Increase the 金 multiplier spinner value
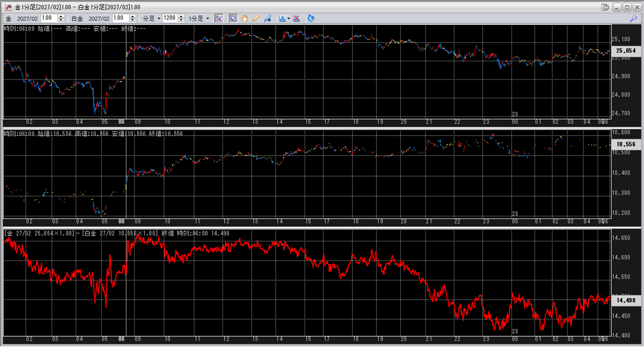Screen dimensions: 644x347 point(61,16)
